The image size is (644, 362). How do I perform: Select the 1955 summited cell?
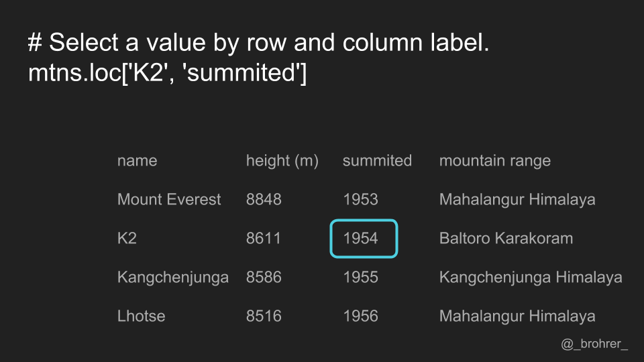[361, 277]
